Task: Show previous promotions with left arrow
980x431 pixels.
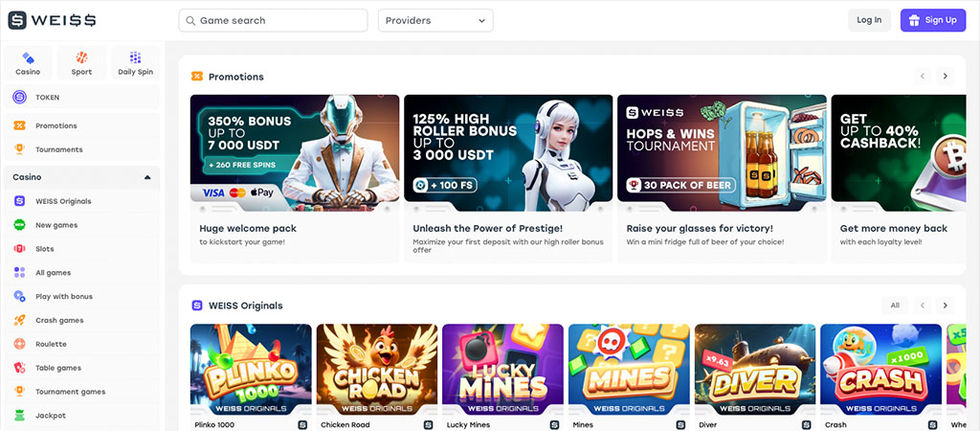Action: pos(923,77)
